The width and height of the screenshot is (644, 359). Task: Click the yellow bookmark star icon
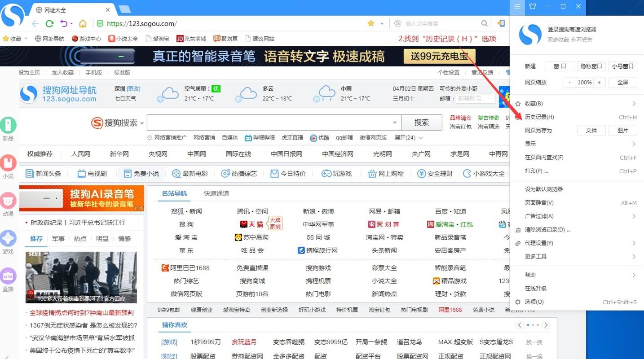coord(371,23)
